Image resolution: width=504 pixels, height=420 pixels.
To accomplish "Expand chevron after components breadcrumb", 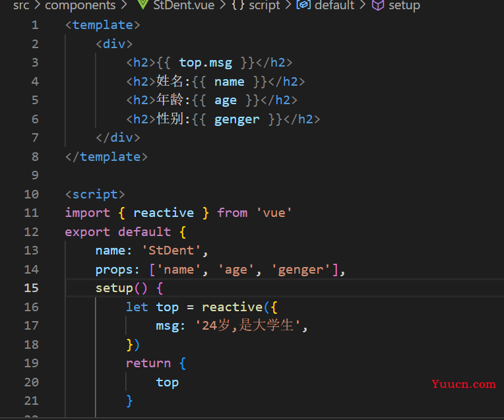I will (x=124, y=5).
